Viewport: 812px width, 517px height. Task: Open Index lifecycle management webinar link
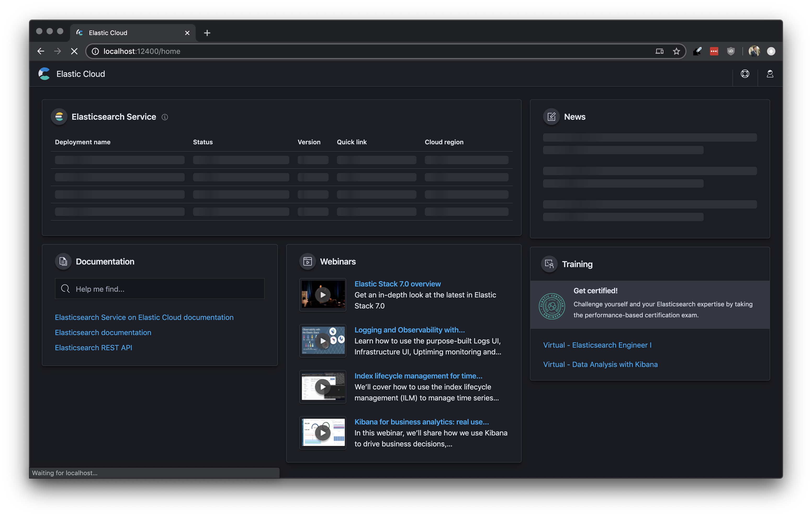pyautogui.click(x=418, y=376)
